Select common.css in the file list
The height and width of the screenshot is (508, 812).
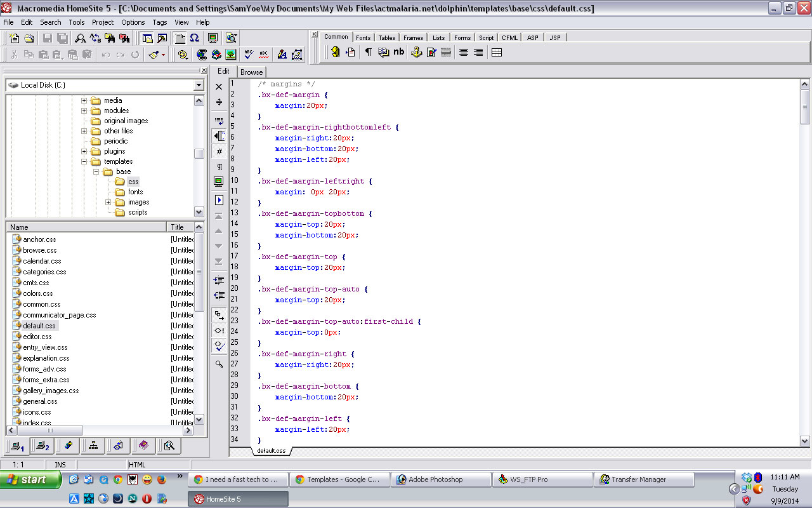tap(41, 304)
